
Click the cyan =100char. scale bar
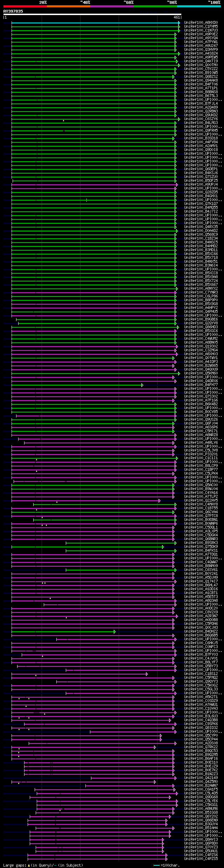coord(156,865)
